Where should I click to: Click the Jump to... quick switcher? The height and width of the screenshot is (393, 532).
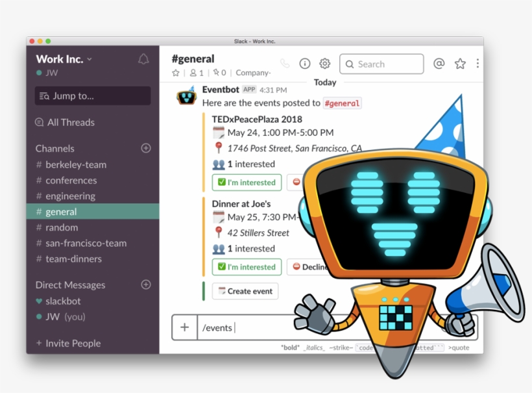tap(93, 95)
